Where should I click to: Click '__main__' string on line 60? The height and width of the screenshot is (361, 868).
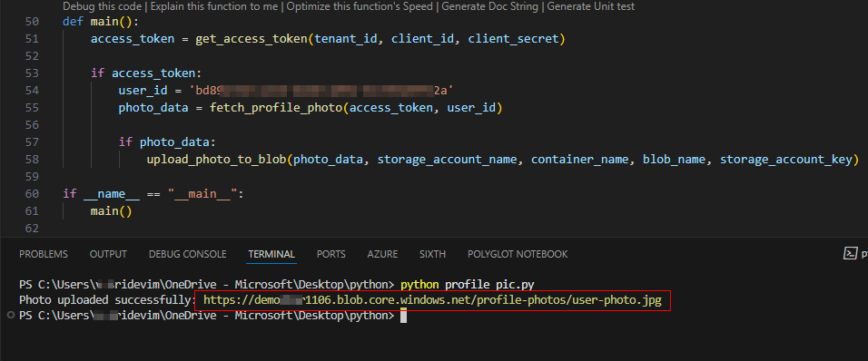(202, 194)
